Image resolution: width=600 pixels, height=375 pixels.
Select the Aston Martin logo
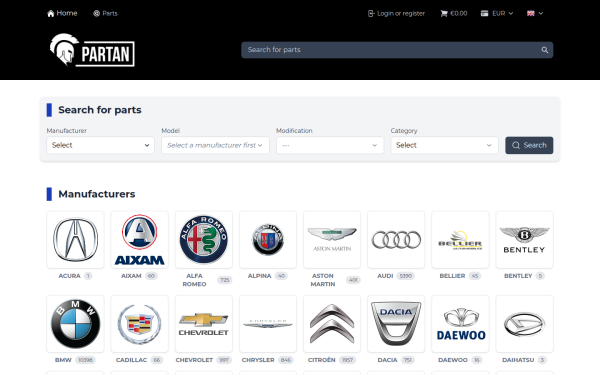332,240
